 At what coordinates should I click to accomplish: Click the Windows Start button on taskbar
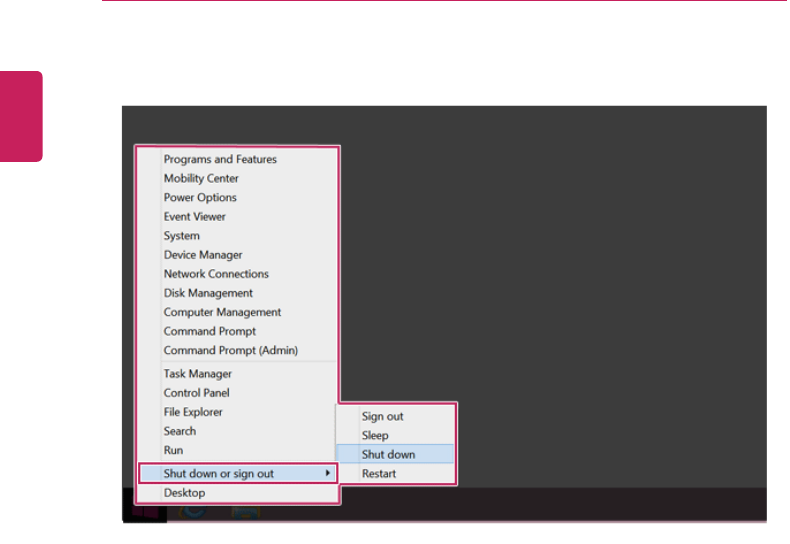tap(145, 512)
